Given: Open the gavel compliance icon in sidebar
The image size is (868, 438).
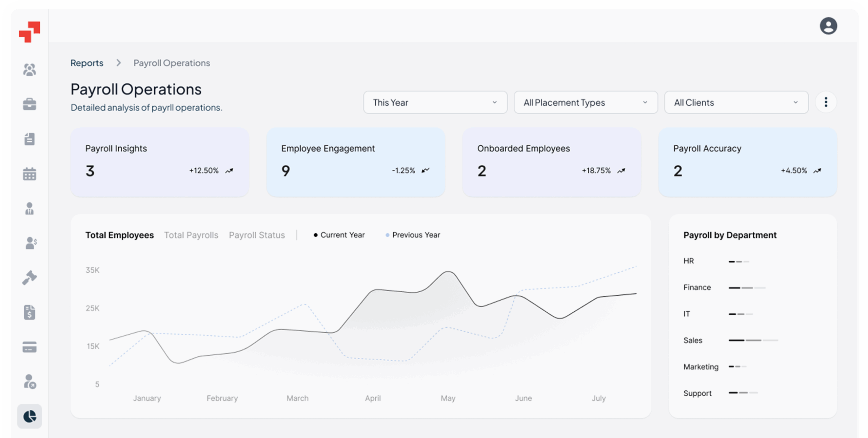Looking at the screenshot, I should click(x=29, y=277).
